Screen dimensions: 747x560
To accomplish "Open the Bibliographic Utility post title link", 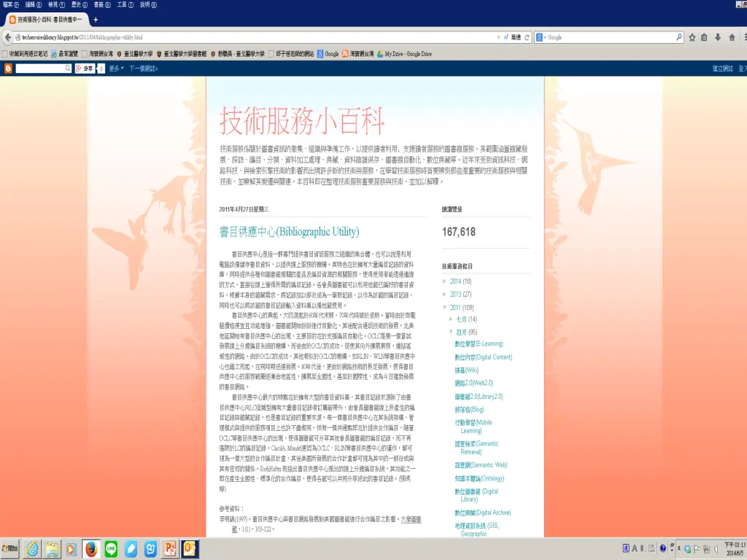I will point(289,232).
